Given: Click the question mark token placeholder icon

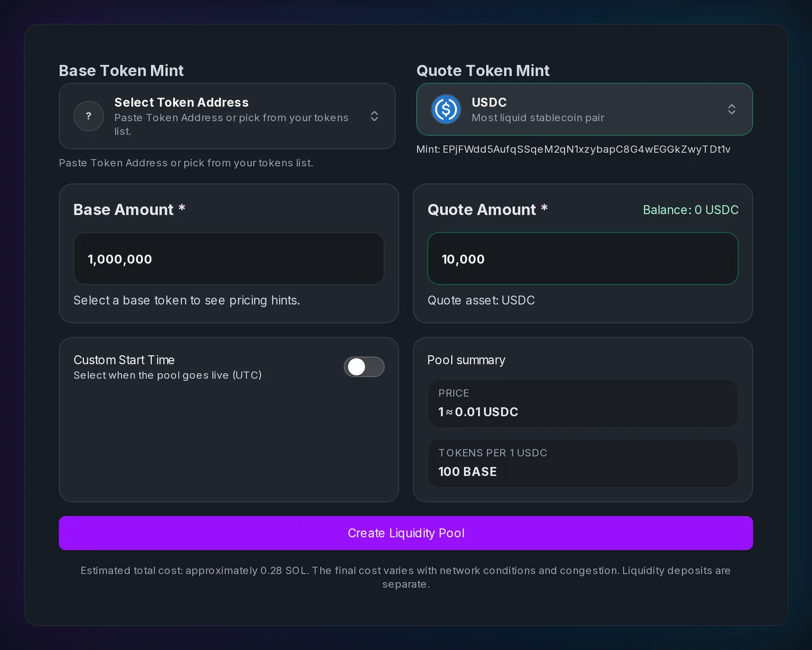Looking at the screenshot, I should 89,116.
